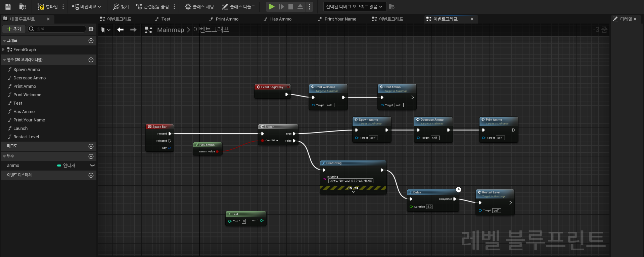Expand the Print String advanced options arrow
The height and width of the screenshot is (257, 644).
point(353,192)
